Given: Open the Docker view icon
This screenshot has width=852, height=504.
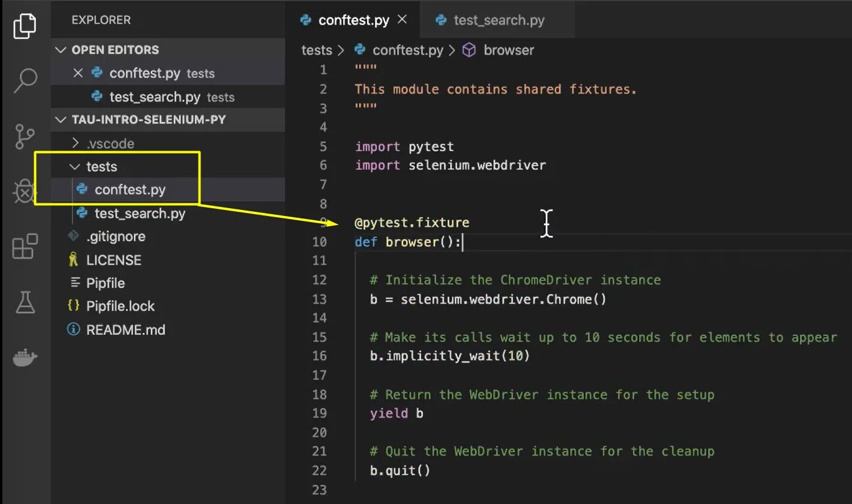Looking at the screenshot, I should (x=25, y=358).
